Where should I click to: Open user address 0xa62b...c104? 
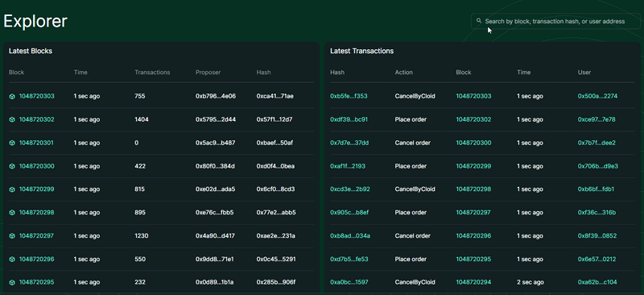[x=597, y=283]
